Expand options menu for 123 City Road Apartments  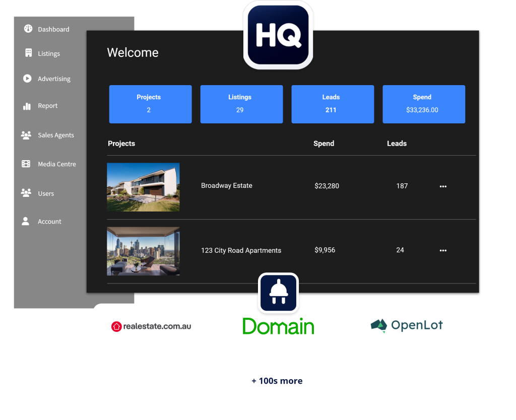pyautogui.click(x=443, y=250)
